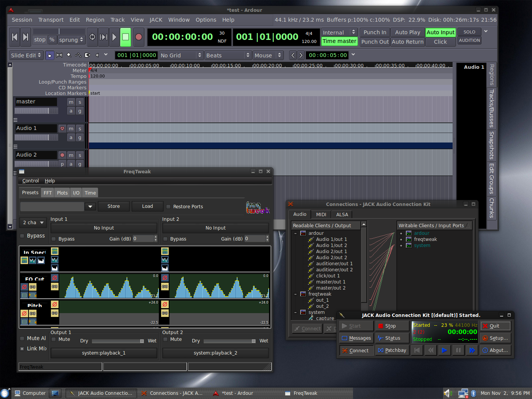Click JACK transport fast-forward button
532x399 pixels.
tap(472, 350)
